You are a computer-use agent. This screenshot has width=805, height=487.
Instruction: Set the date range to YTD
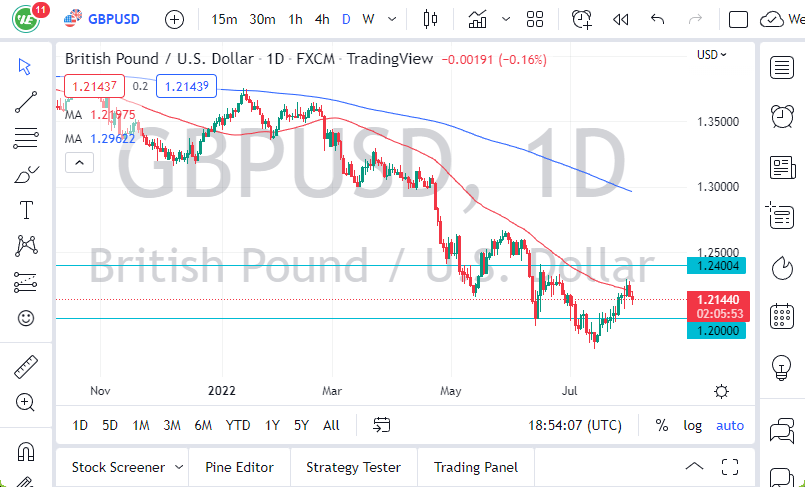(x=238, y=425)
